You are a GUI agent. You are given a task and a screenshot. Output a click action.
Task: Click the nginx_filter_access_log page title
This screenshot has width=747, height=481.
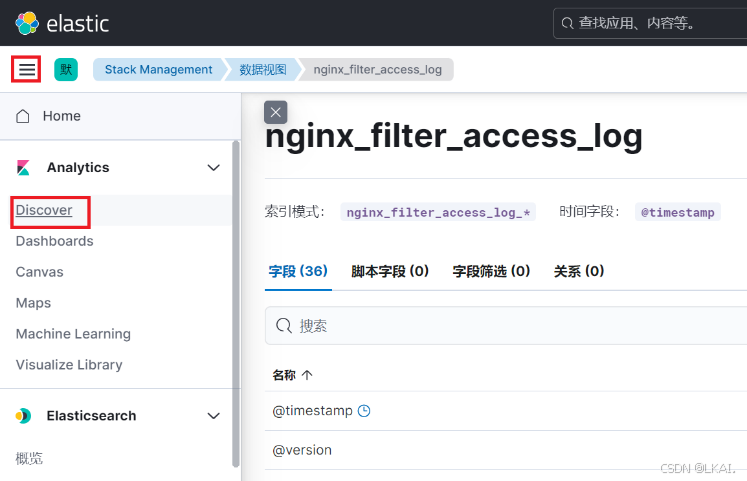coord(454,137)
